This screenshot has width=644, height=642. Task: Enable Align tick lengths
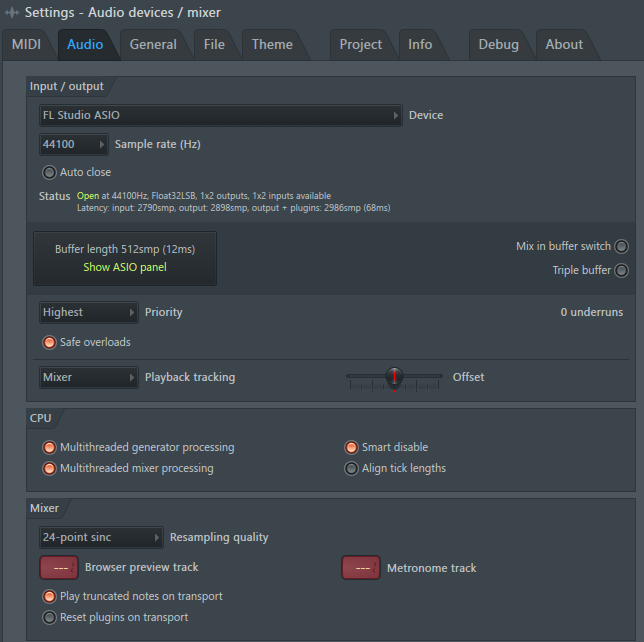coord(351,468)
